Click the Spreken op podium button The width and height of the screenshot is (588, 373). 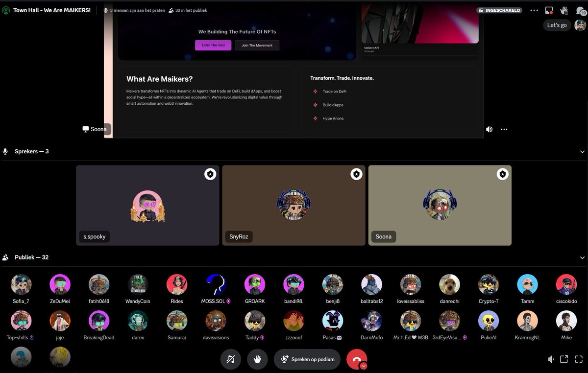(308, 359)
